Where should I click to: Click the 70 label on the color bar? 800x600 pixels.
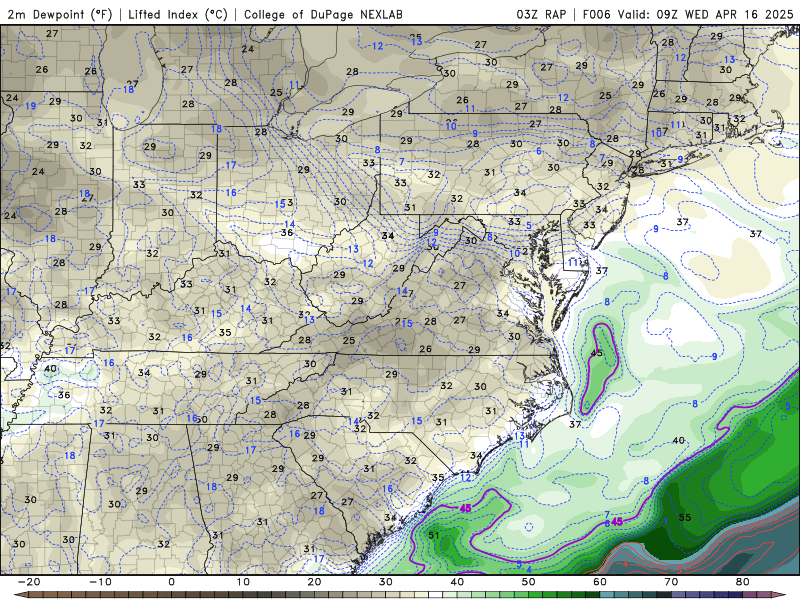click(x=671, y=582)
